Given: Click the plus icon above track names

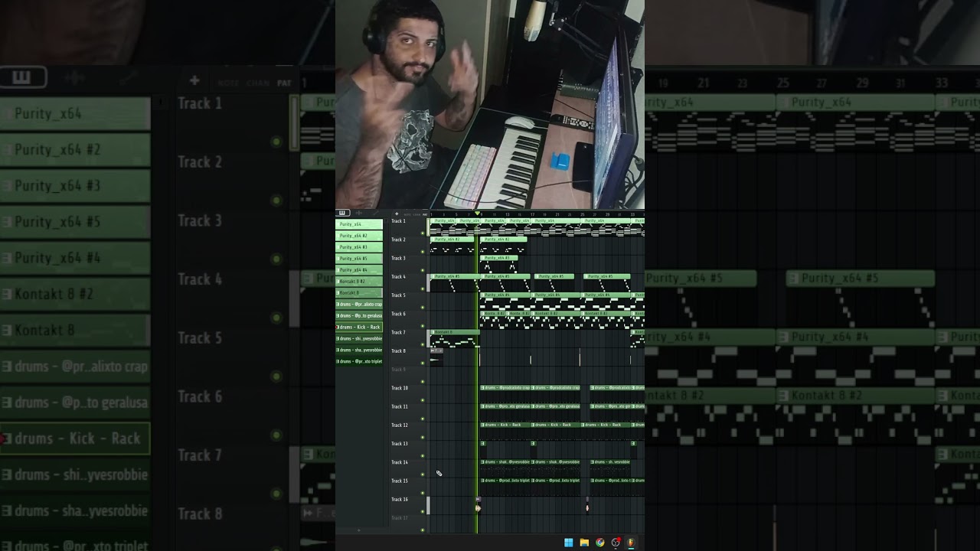Looking at the screenshot, I should pyautogui.click(x=397, y=214).
